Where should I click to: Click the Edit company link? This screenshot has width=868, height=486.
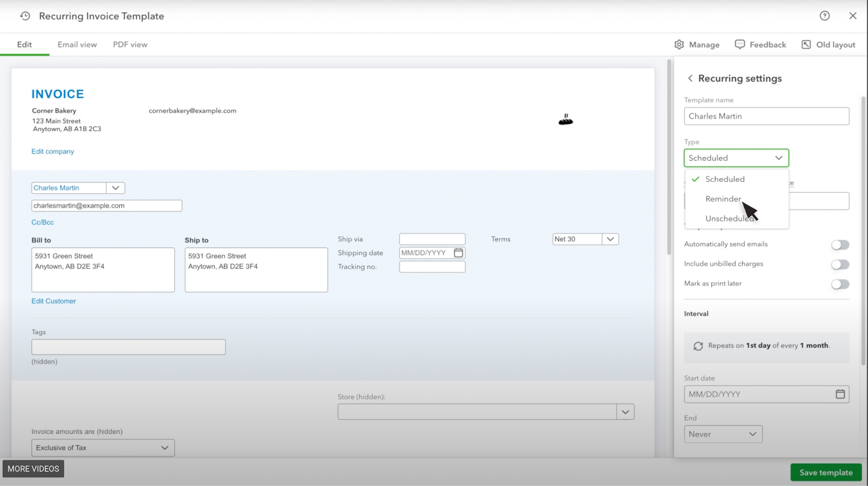pos(53,152)
